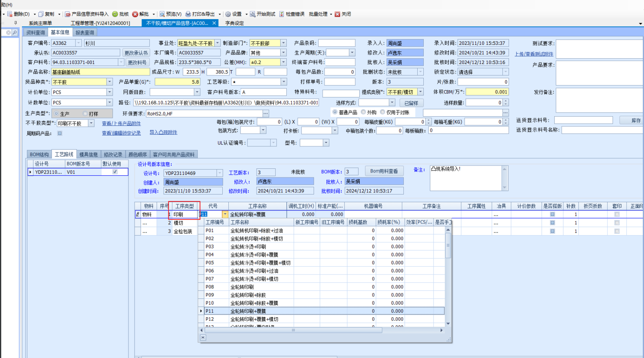
Task: Open 产品信息资料导入 import icon
Action: 68,14
